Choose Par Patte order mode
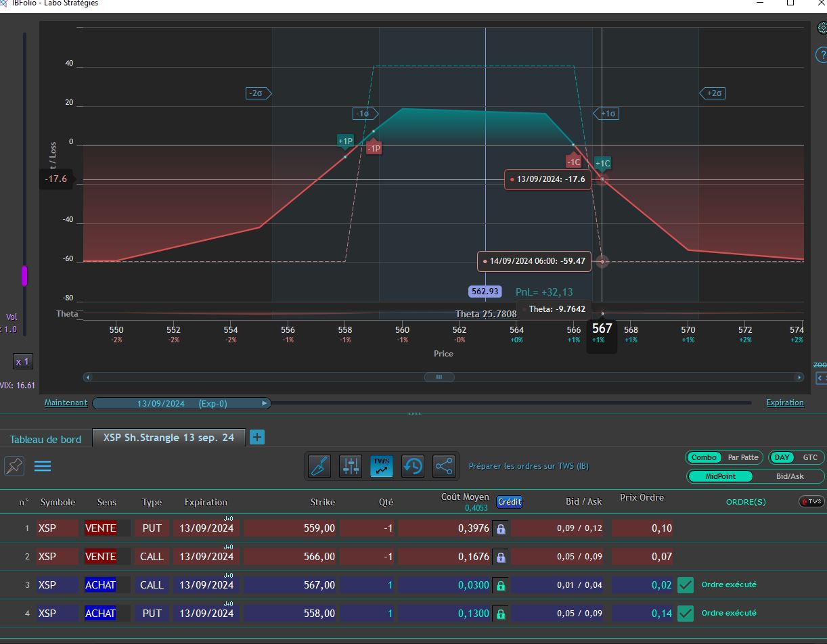The width and height of the screenshot is (827, 644). point(743,457)
